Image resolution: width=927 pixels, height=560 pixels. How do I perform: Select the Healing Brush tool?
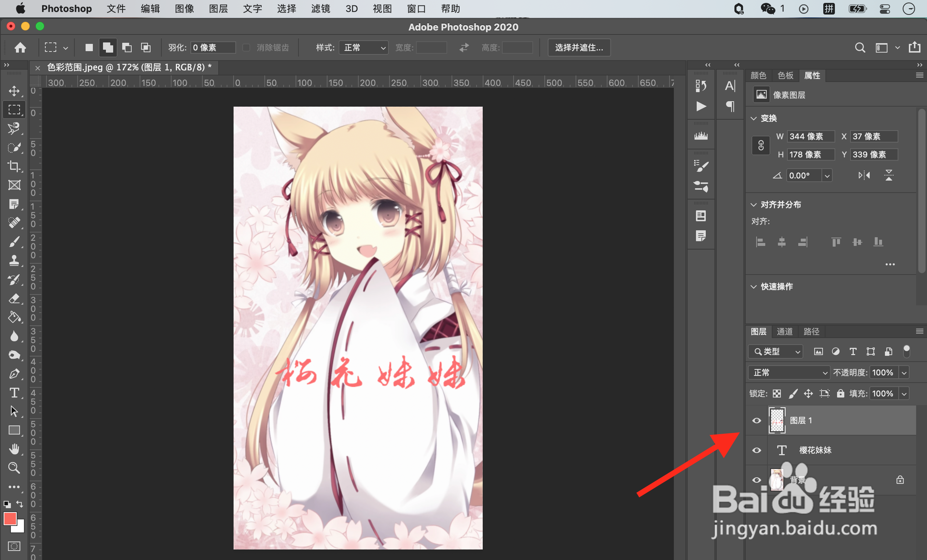[14, 222]
